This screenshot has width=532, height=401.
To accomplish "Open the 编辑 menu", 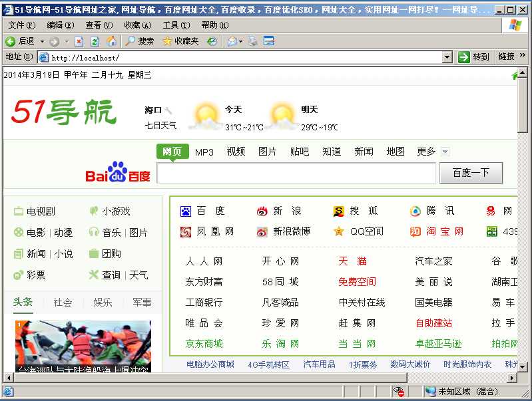I will (x=61, y=25).
